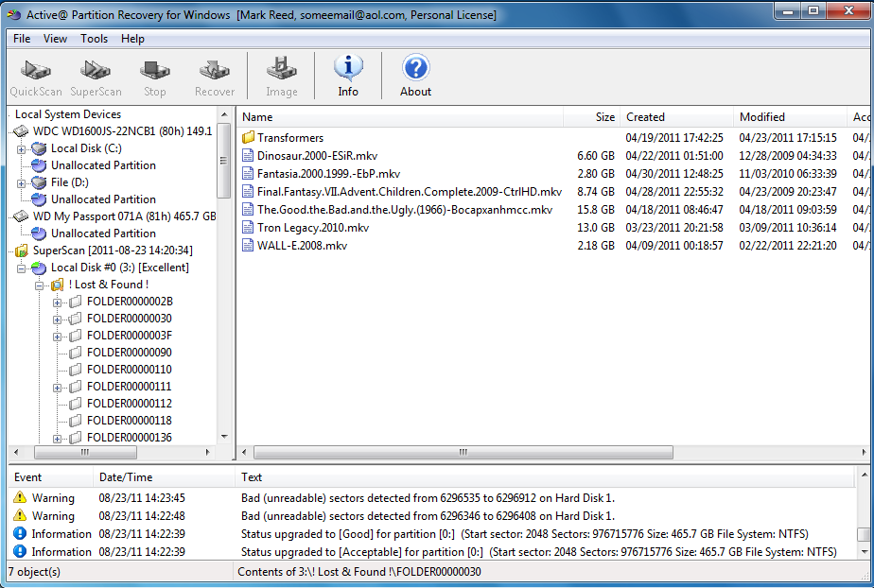The image size is (874, 588).
Task: Click the [Acceptable] status Information log row
Action: 432,552
